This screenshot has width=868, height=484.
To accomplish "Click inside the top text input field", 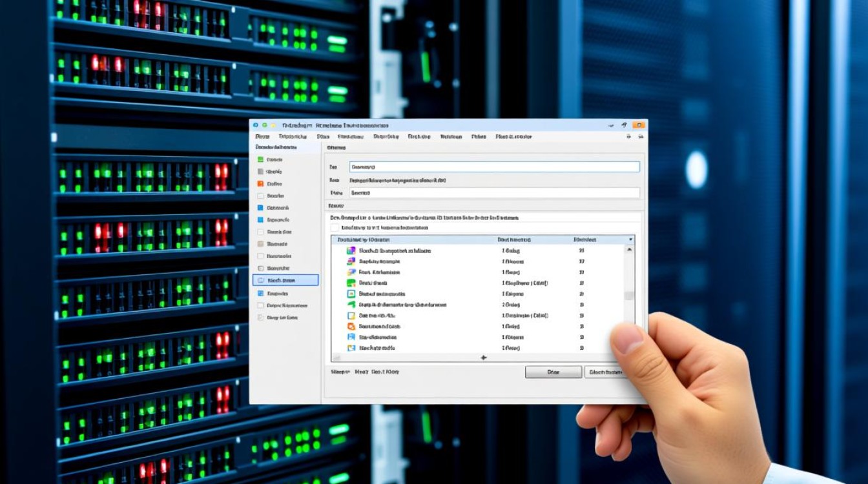I will click(x=494, y=167).
